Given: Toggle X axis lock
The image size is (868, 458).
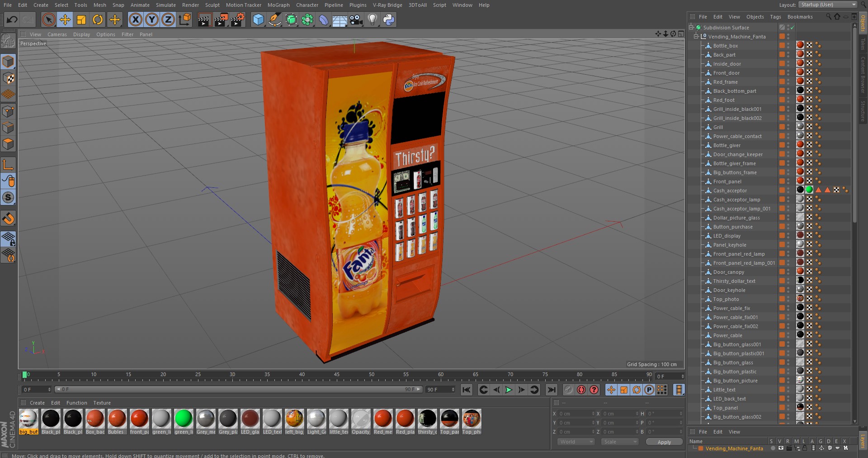Looking at the screenshot, I should coord(135,19).
